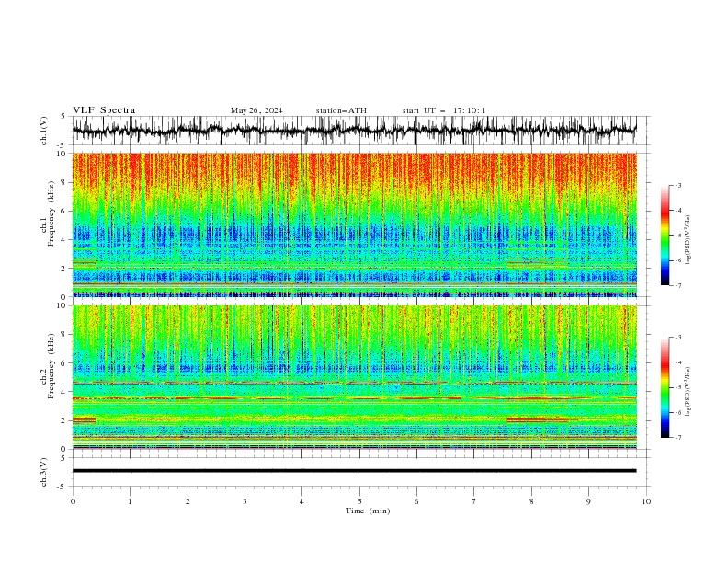Click the 'station=ATH' label
This screenshot has width=728, height=563.
[341, 110]
